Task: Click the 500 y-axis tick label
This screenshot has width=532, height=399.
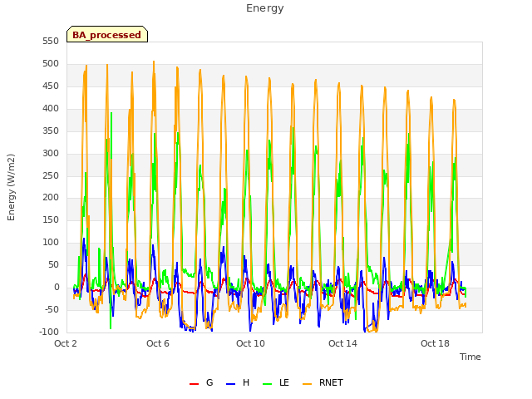Action: [51, 64]
